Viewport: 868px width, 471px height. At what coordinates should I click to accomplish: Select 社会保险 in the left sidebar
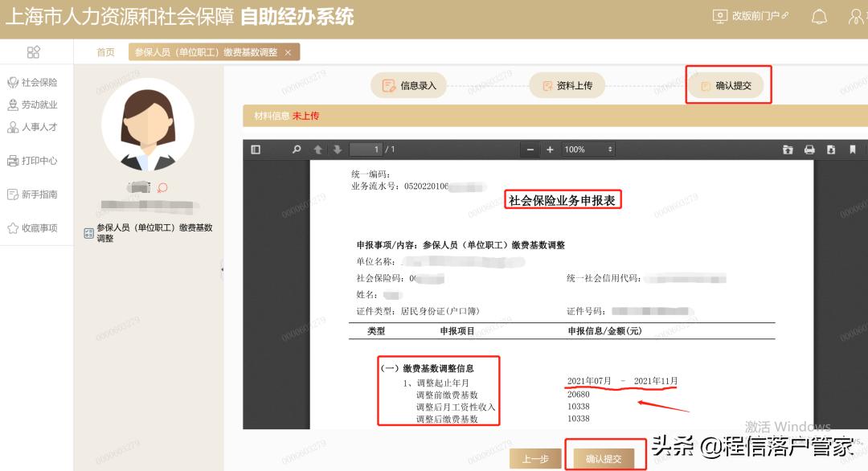(x=36, y=81)
